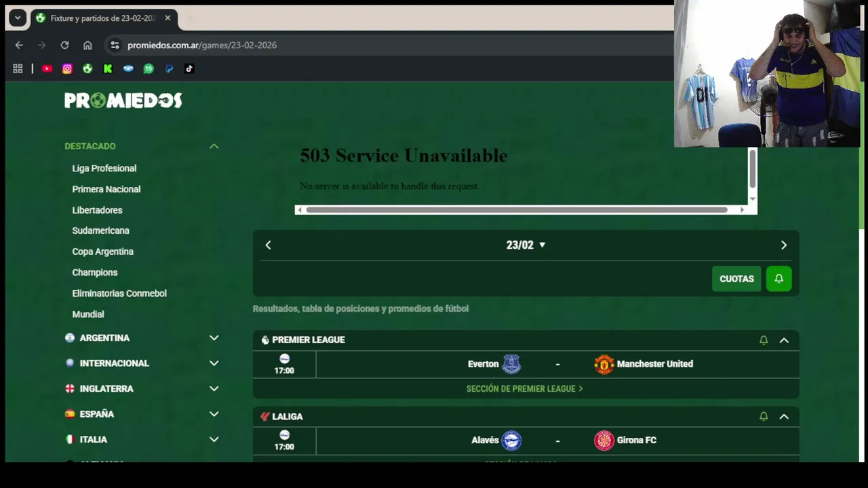Click the Promiedos logo
The image size is (868, 488).
tap(123, 101)
